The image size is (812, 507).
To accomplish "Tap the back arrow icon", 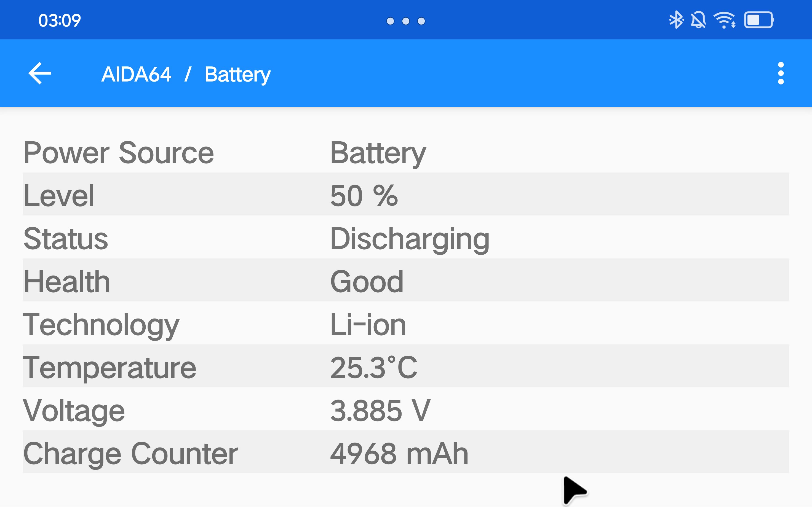I will (x=40, y=73).
